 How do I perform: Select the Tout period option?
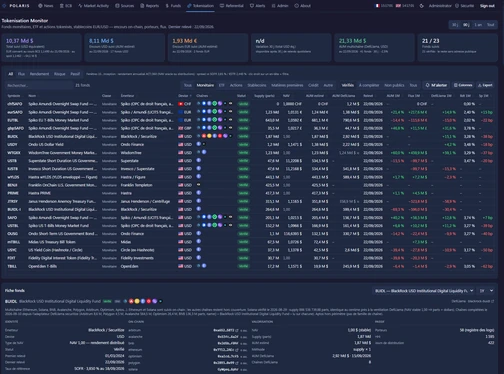click(x=490, y=25)
